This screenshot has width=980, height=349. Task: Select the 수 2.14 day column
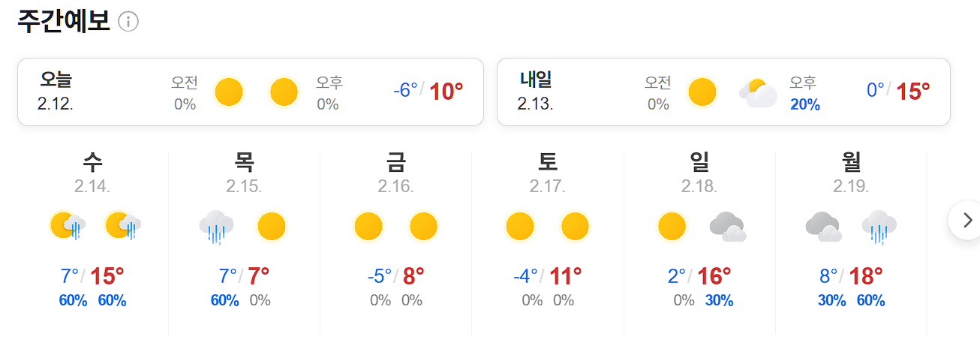coord(93,240)
